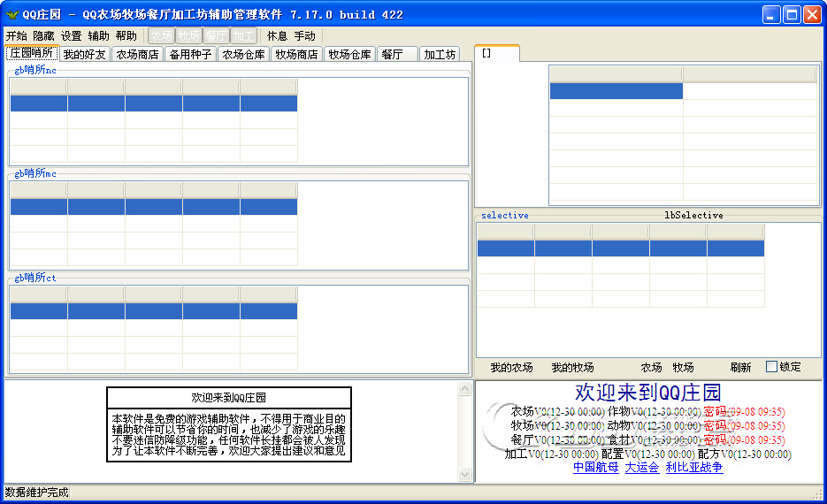The image size is (827, 504).
Task: Close the QQ庄园 window
Action: pos(812,15)
